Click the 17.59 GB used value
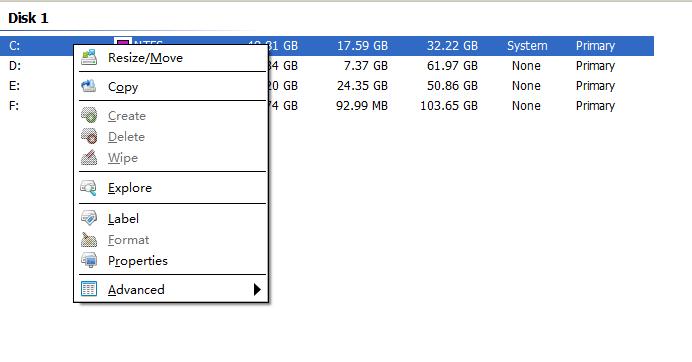 tap(362, 45)
